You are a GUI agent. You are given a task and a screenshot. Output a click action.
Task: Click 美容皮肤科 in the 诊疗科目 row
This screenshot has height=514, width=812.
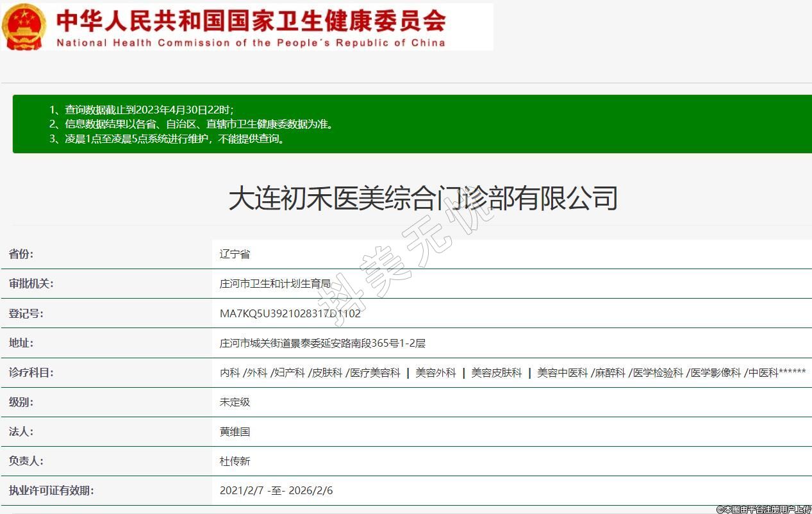[x=497, y=372]
